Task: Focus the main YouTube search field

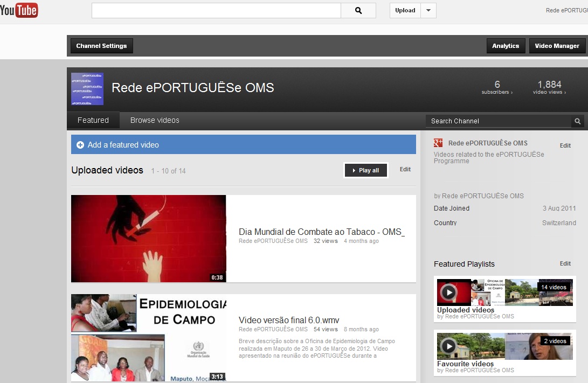Action: (x=216, y=10)
